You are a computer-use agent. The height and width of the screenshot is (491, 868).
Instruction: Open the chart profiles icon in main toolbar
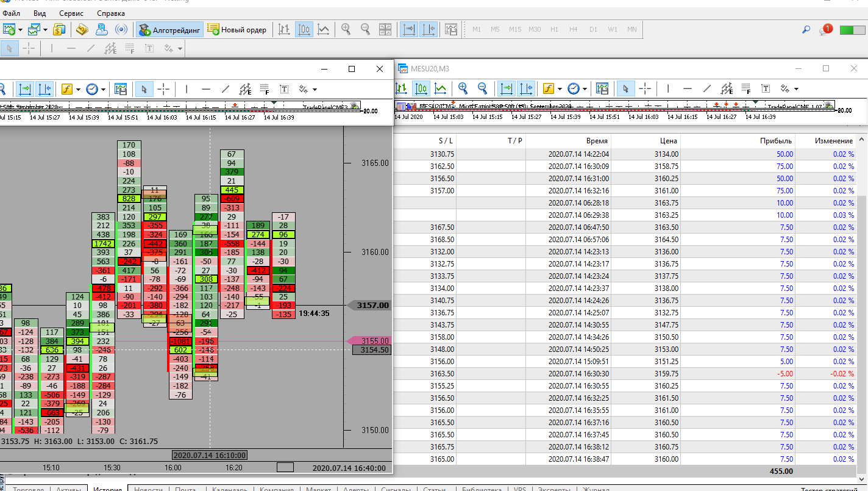coord(34,29)
